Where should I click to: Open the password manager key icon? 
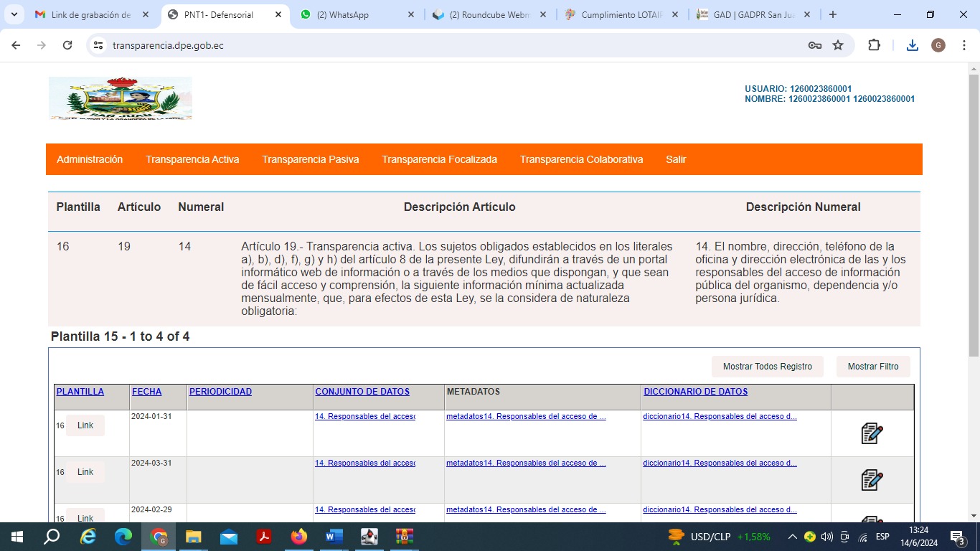pyautogui.click(x=814, y=45)
